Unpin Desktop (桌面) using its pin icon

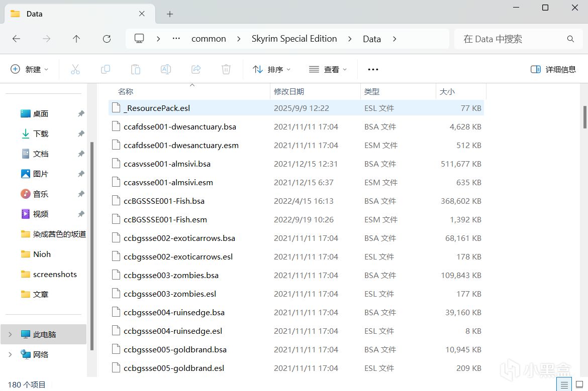81,113
